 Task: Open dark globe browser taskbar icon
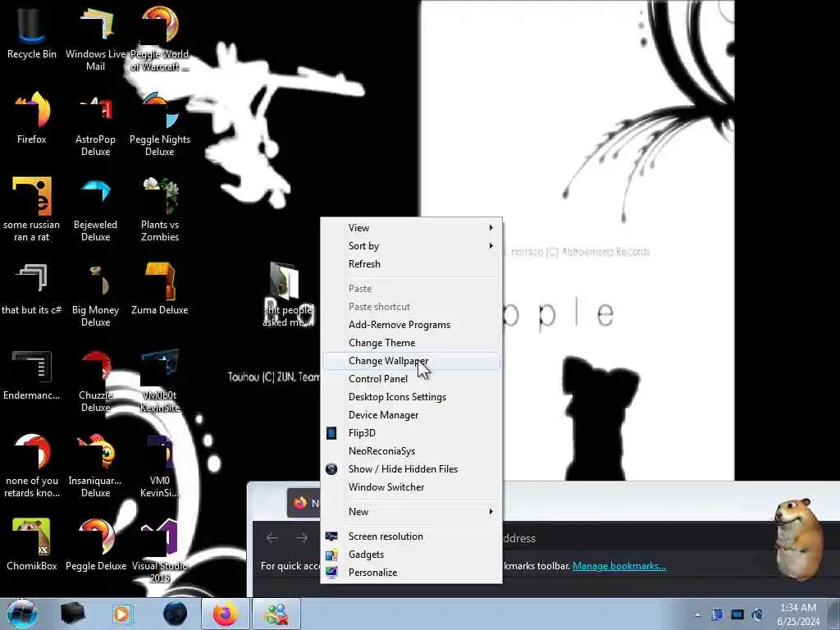[176, 614]
